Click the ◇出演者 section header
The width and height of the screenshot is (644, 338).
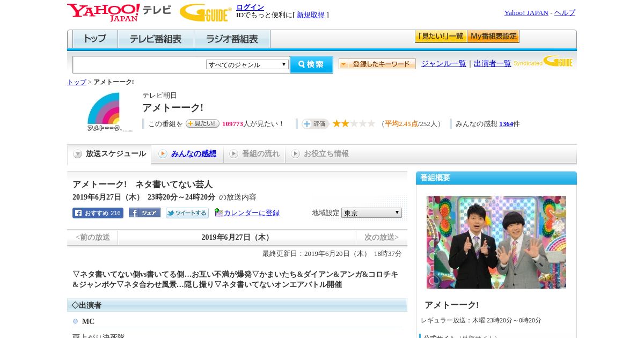[237, 305]
